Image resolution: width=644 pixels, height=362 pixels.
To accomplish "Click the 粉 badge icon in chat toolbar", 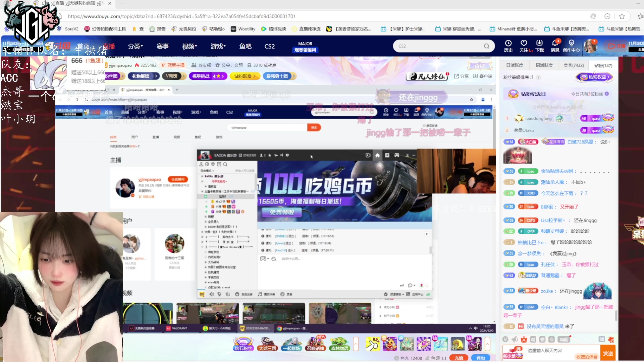I will point(533,340).
